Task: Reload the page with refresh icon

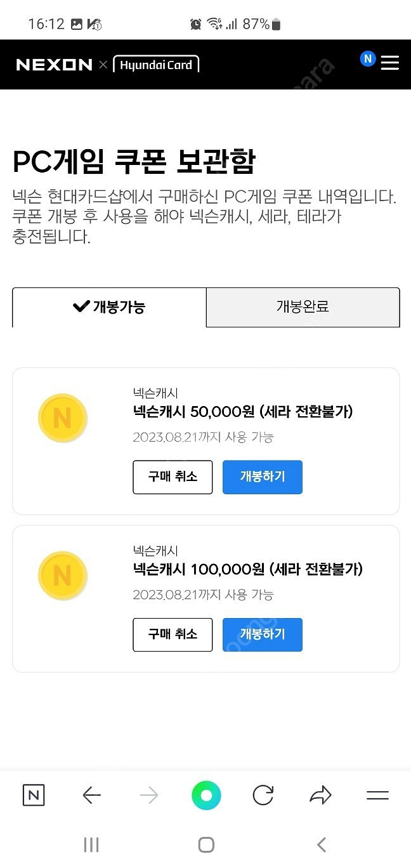Action: click(263, 795)
